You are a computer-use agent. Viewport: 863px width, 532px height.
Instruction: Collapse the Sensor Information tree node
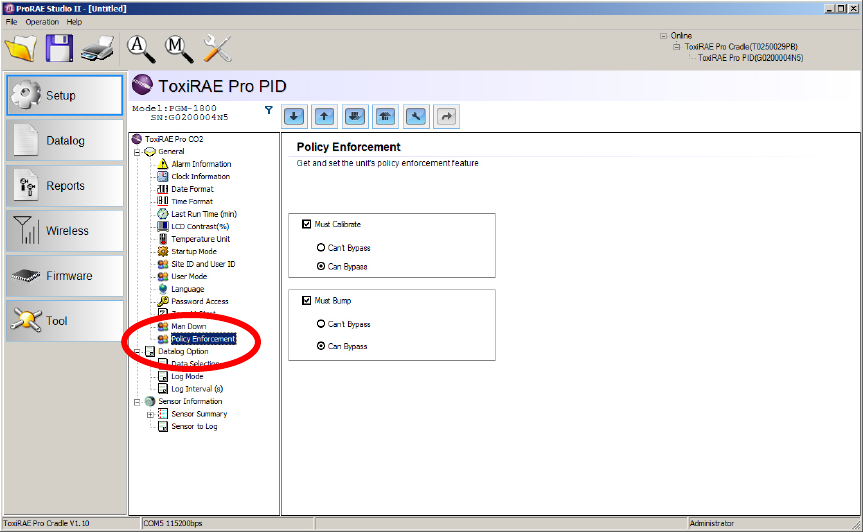pyautogui.click(x=137, y=402)
